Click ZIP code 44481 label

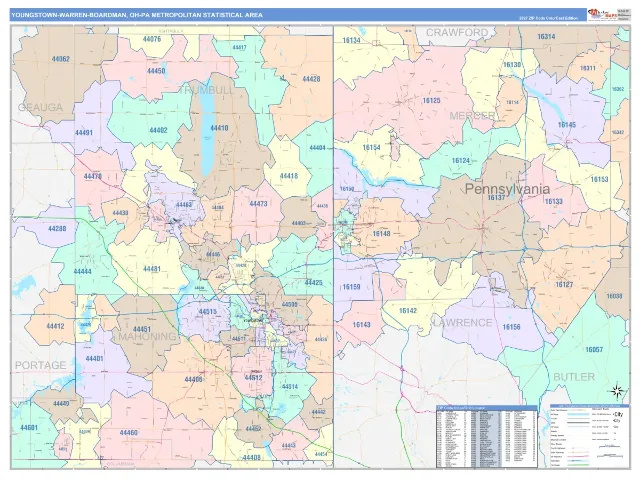click(x=152, y=269)
